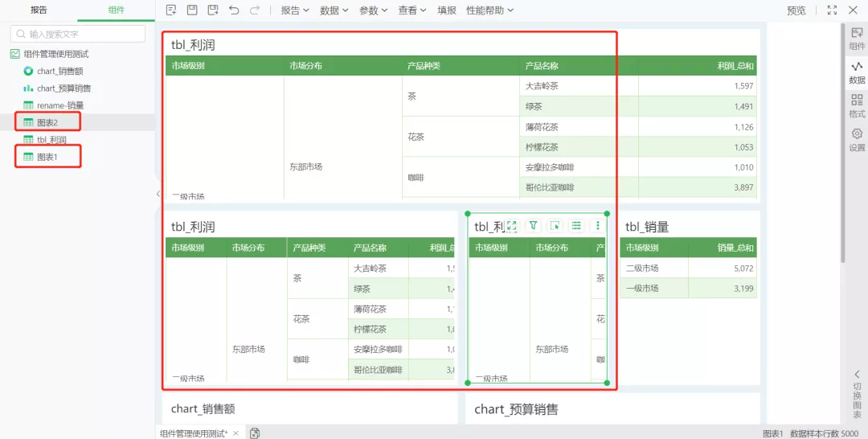
Task: Click the chart_预算销售 title on canvas
Action: 516,409
